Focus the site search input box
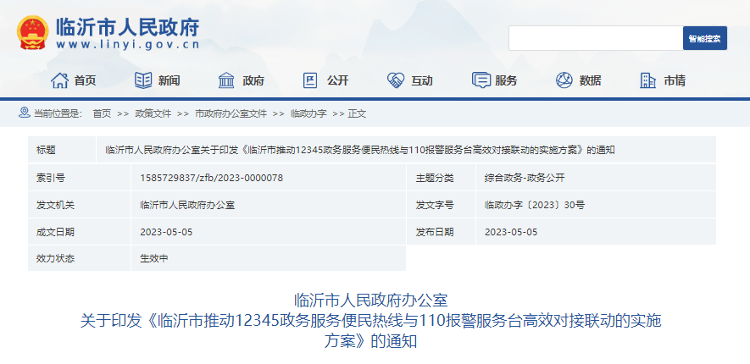This screenshot has height=364, width=750. tap(596, 38)
